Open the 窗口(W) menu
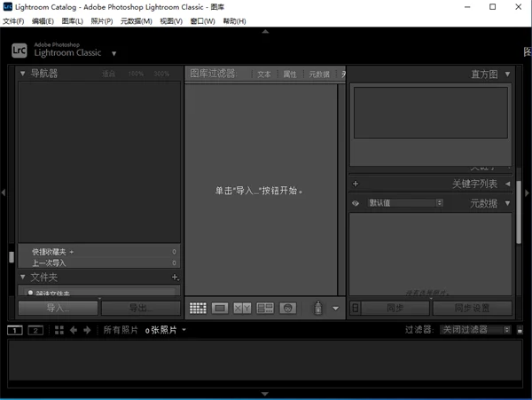Screen dimensions: 532x400 202,21
